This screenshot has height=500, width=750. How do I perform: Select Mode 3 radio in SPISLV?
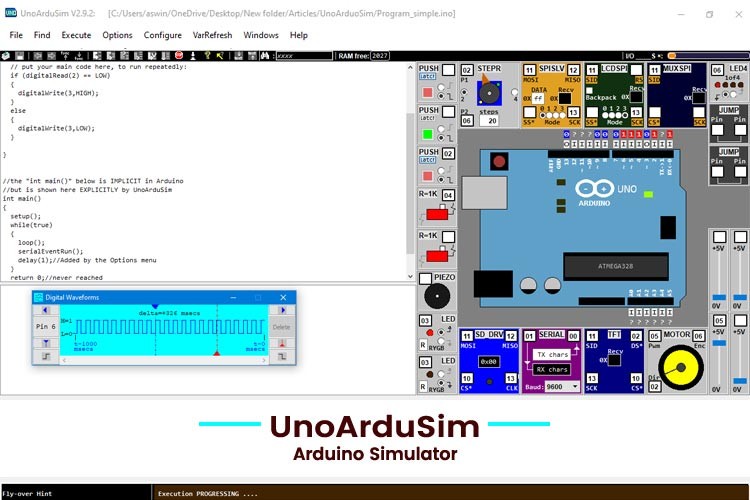tap(562, 115)
